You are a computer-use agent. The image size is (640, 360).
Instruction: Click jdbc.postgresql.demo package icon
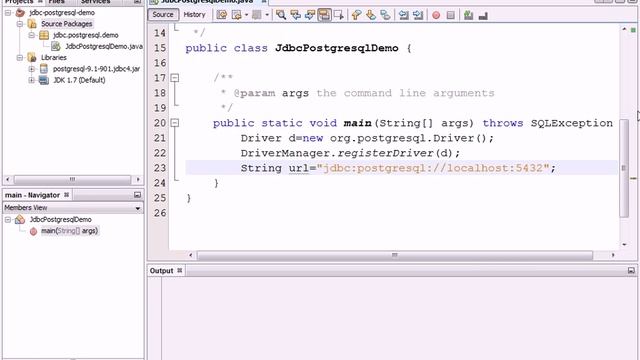(44, 35)
